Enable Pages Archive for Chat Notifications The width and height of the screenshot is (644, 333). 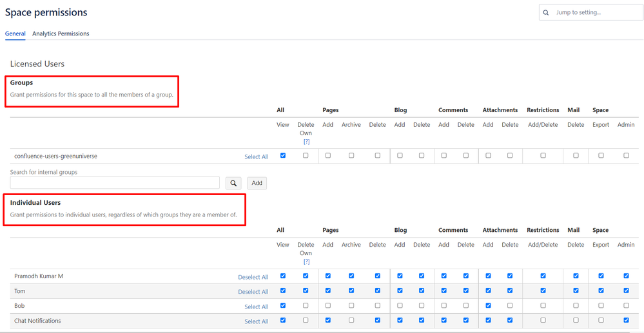pos(351,320)
